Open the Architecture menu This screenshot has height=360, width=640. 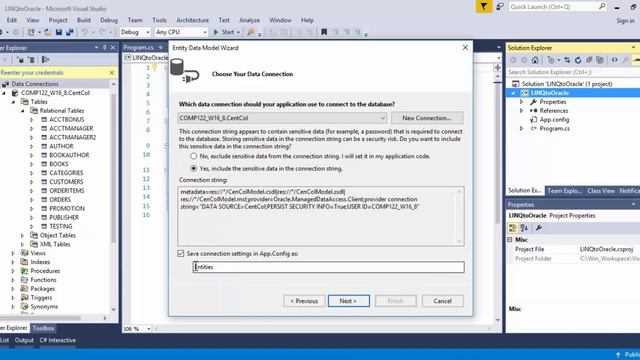[x=193, y=20]
